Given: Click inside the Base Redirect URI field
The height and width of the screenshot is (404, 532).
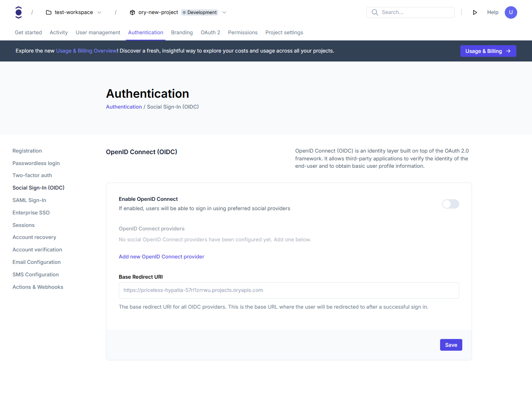Looking at the screenshot, I should click(289, 290).
